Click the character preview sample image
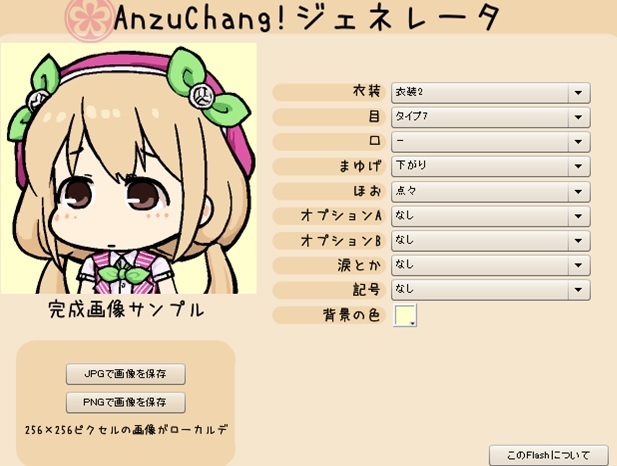This screenshot has height=466, width=617. coord(128,168)
